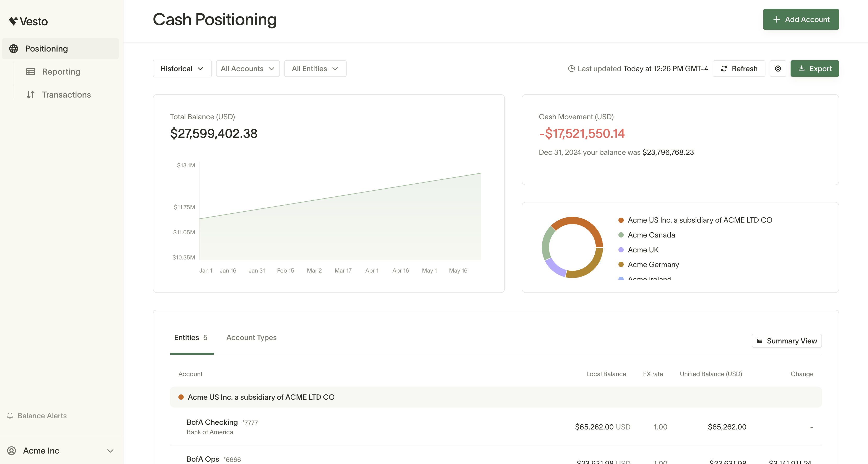
Task: Open the Historical dropdown
Action: pos(182,69)
